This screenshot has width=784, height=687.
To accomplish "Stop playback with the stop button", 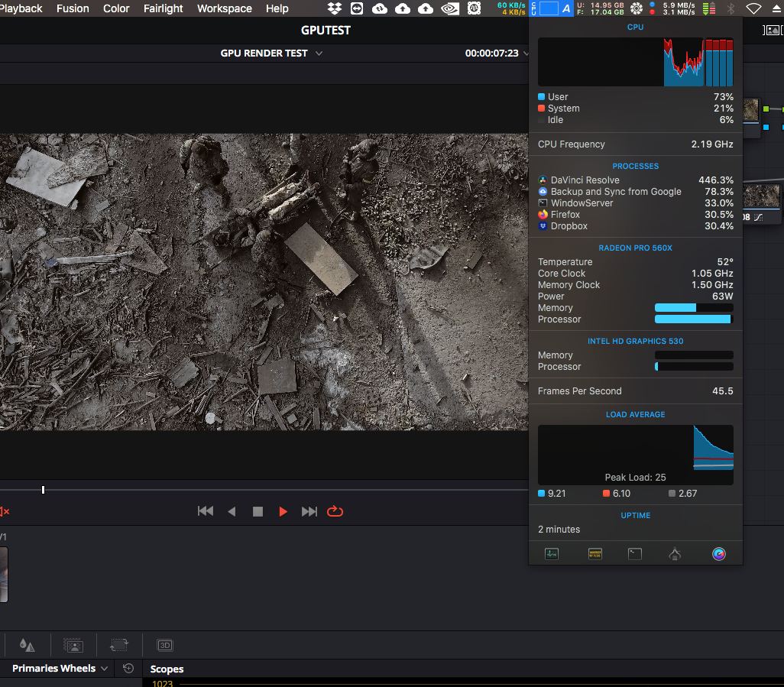I will point(258,511).
